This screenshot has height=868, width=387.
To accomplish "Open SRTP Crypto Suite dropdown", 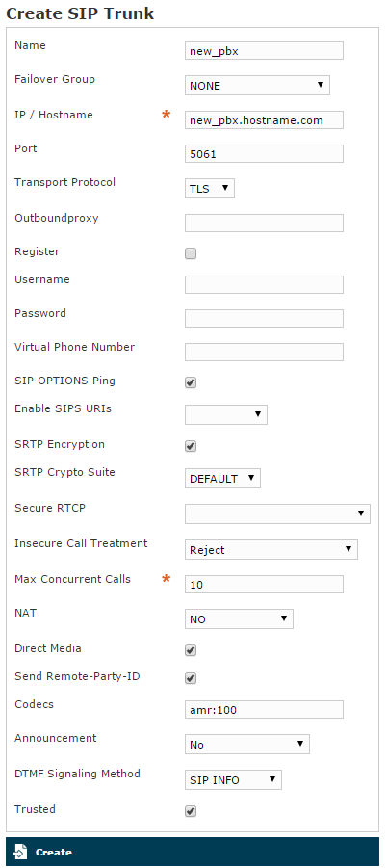I will (x=222, y=478).
